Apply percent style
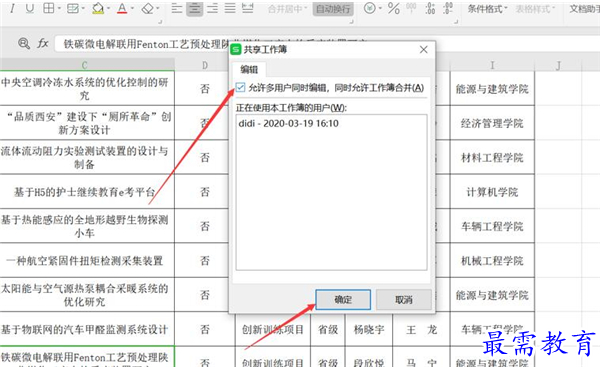 pyautogui.click(x=394, y=8)
